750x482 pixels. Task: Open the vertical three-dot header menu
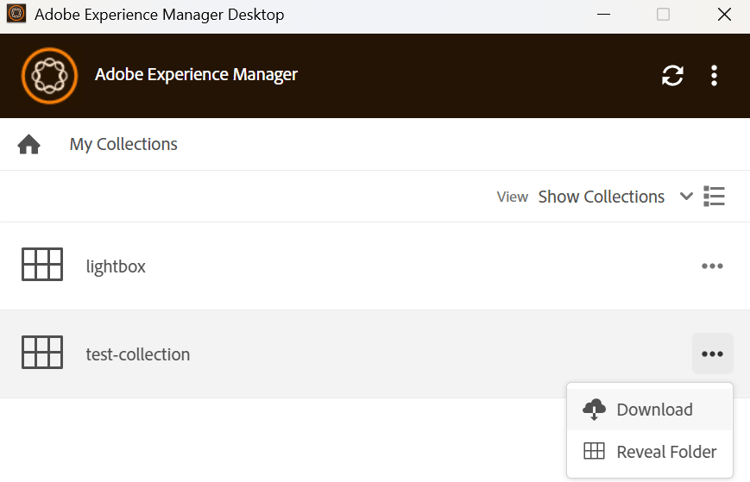[x=714, y=75]
